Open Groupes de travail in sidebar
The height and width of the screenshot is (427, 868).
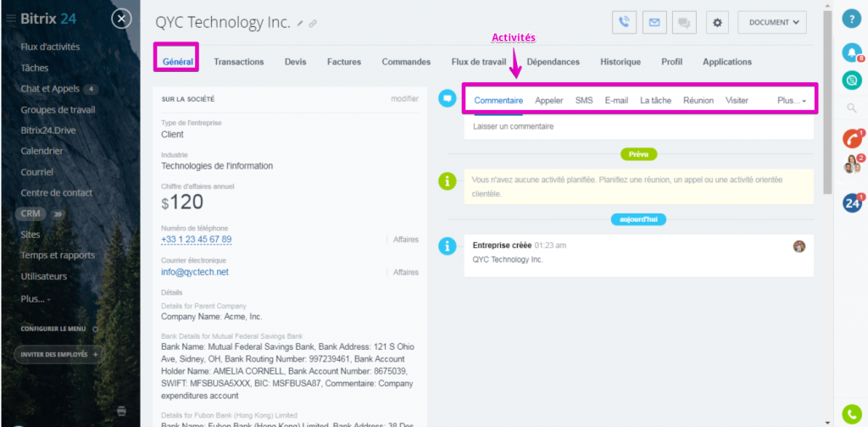[x=58, y=109]
